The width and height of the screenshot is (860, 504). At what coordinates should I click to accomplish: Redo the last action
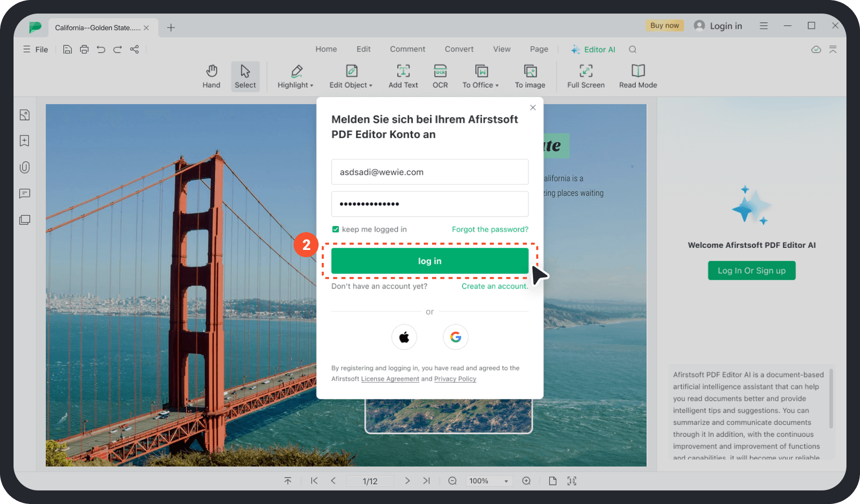(118, 49)
